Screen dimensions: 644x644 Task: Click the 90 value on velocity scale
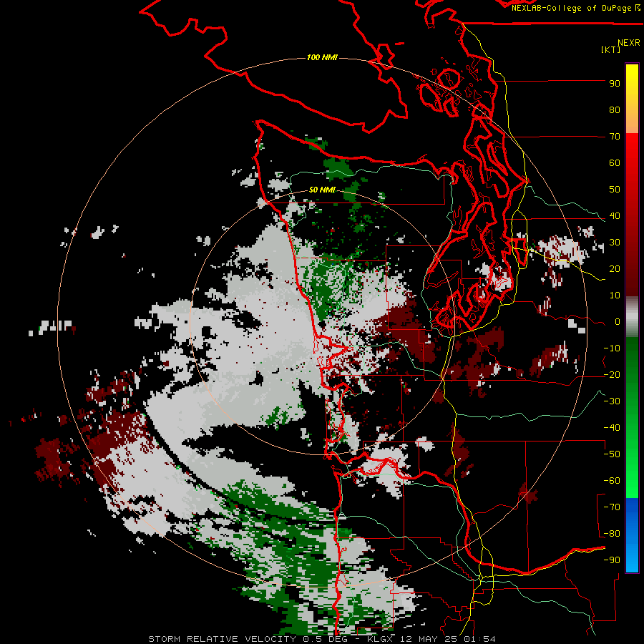tap(615, 84)
